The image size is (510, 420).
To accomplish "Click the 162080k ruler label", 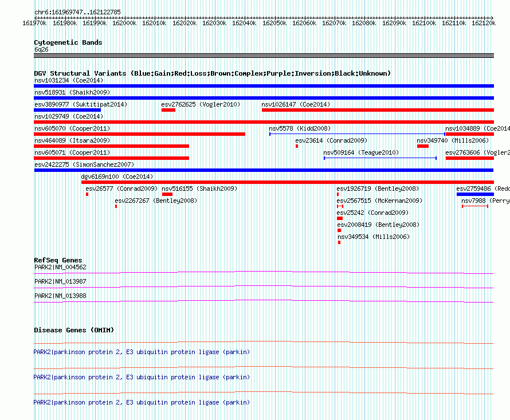I will pyautogui.click(x=364, y=23).
